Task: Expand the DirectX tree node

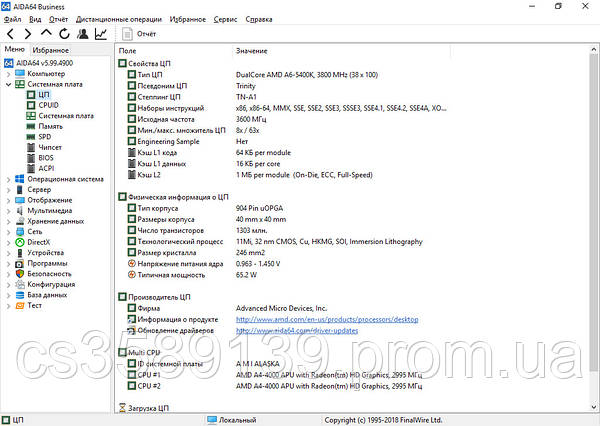Action: click(x=8, y=242)
